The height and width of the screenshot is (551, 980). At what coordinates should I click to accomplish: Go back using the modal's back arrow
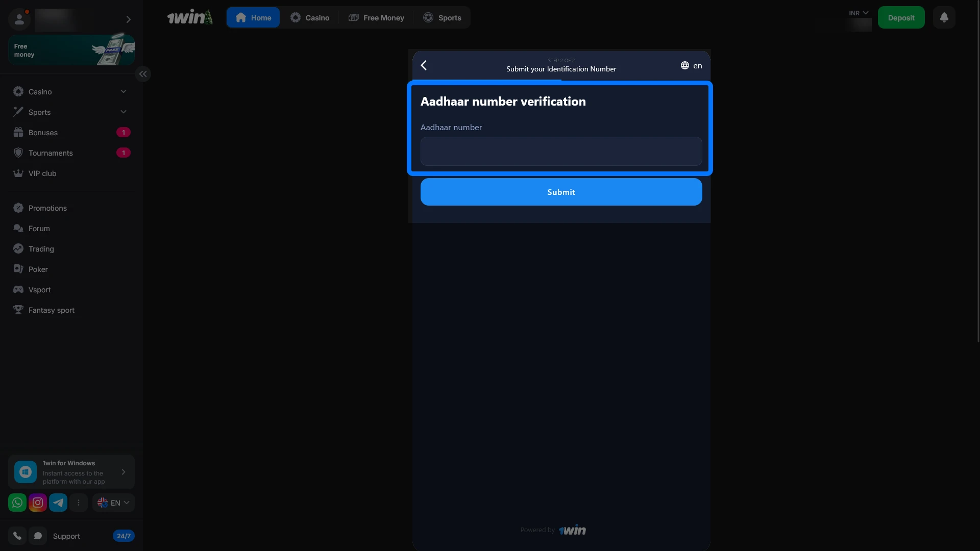click(x=424, y=65)
